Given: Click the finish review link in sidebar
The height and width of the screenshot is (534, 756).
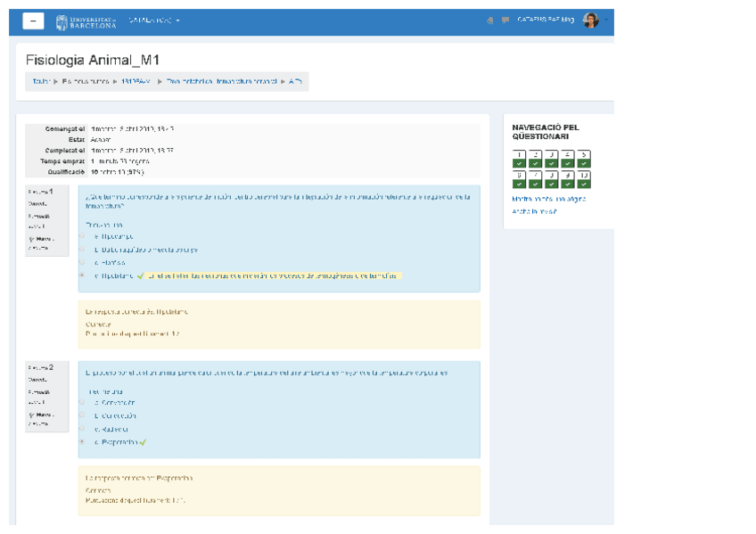Looking at the screenshot, I should [x=534, y=211].
